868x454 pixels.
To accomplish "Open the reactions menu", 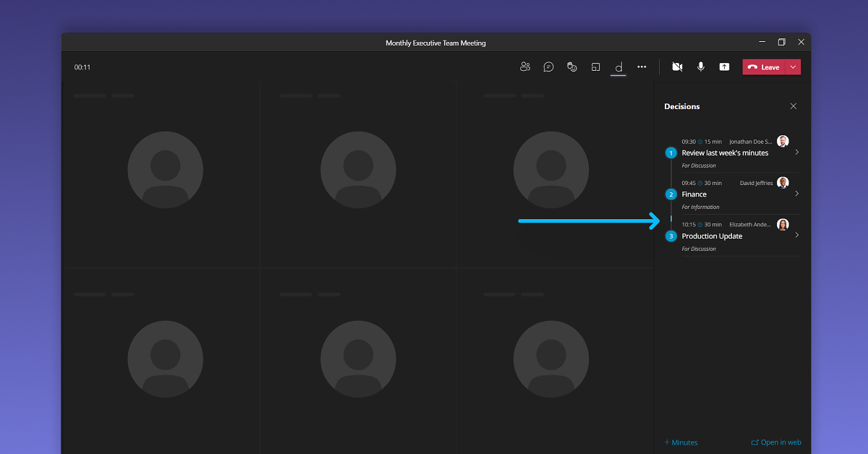I will pos(571,67).
